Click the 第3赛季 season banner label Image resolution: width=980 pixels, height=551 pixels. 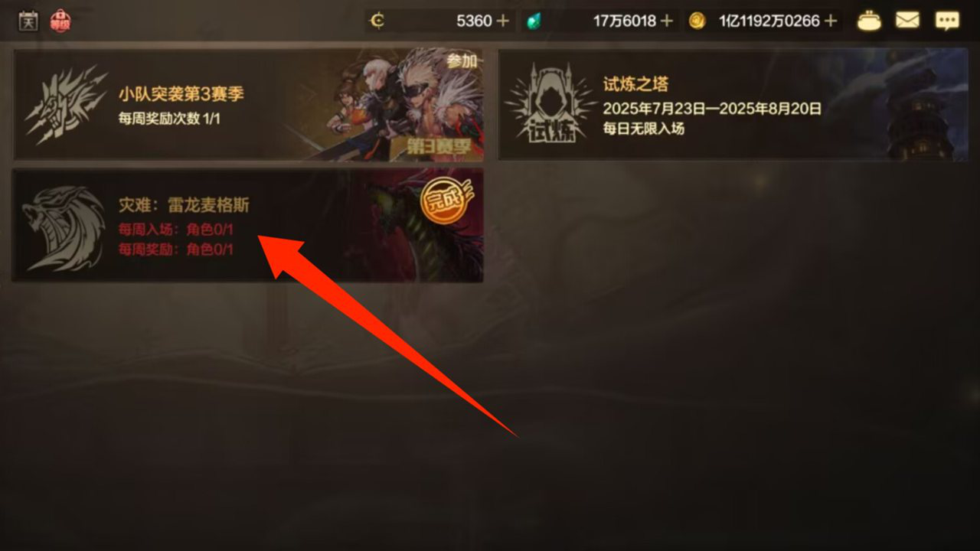click(x=436, y=147)
